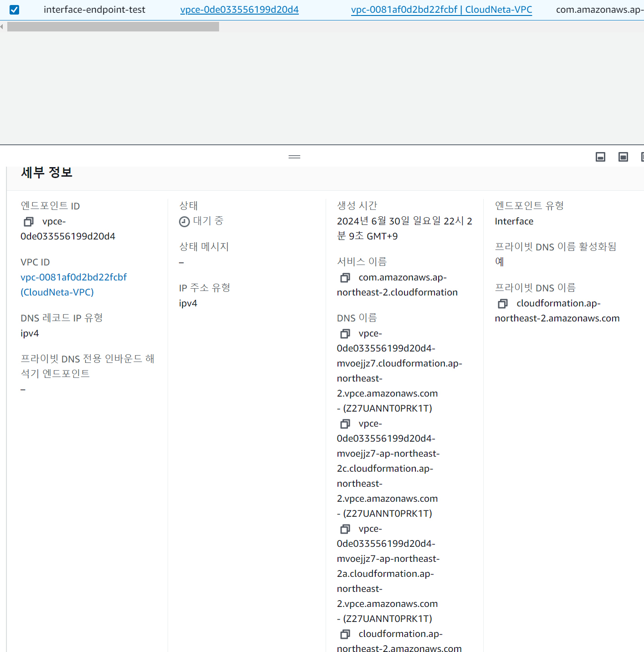The height and width of the screenshot is (652, 644).
Task: Click the 세부 정보 heading
Action: coord(46,172)
